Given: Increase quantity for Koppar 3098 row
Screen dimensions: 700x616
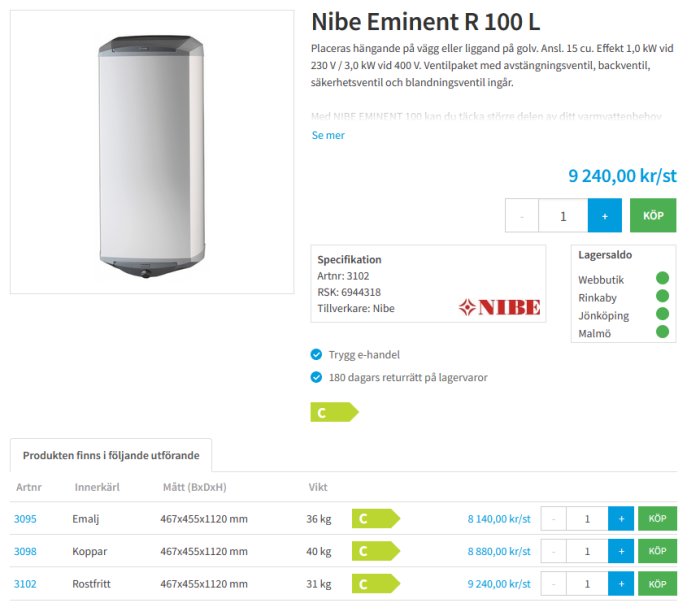Looking at the screenshot, I should [x=621, y=551].
